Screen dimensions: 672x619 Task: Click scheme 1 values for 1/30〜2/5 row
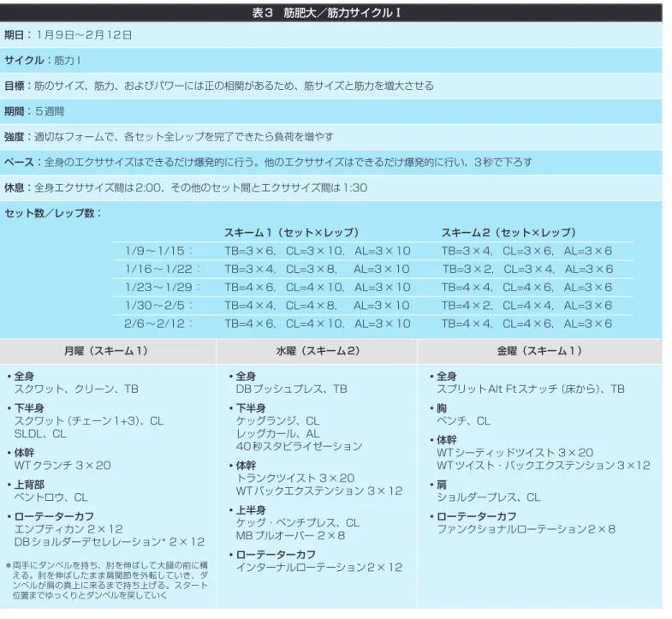point(318,306)
